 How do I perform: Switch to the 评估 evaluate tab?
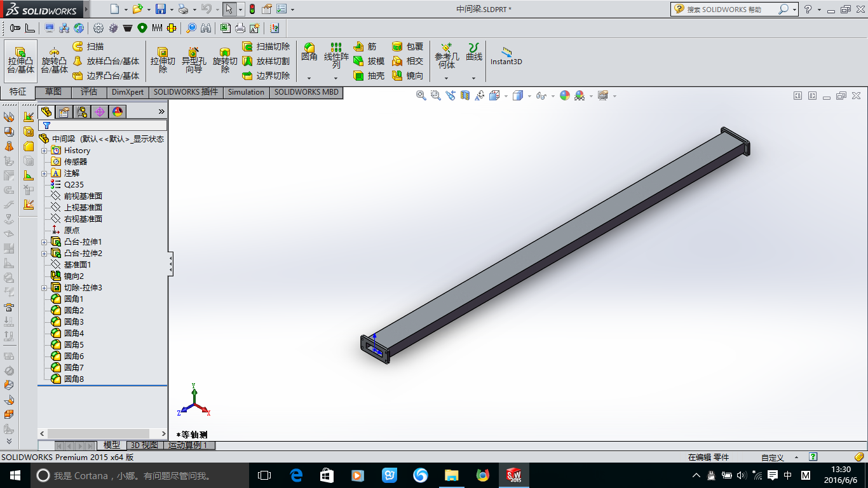click(89, 92)
